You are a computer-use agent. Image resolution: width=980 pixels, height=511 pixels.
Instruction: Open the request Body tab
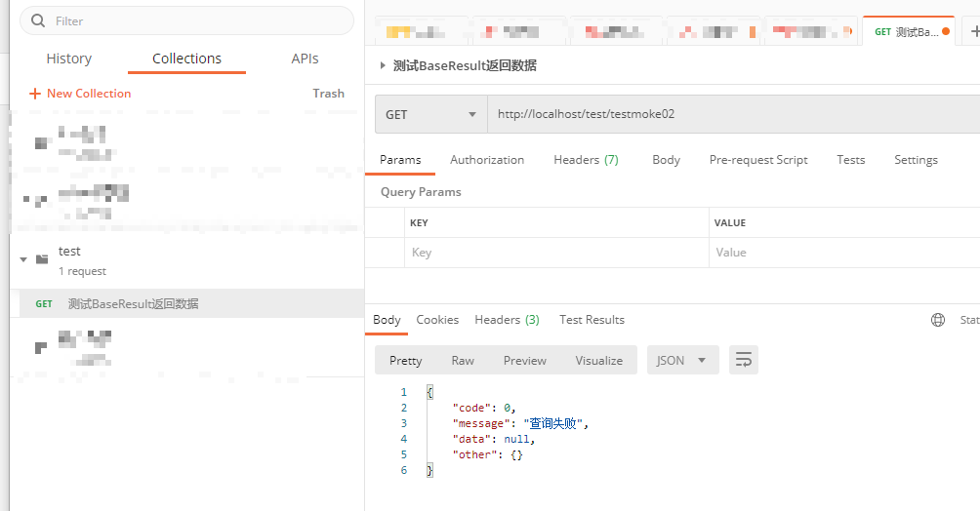(x=667, y=160)
